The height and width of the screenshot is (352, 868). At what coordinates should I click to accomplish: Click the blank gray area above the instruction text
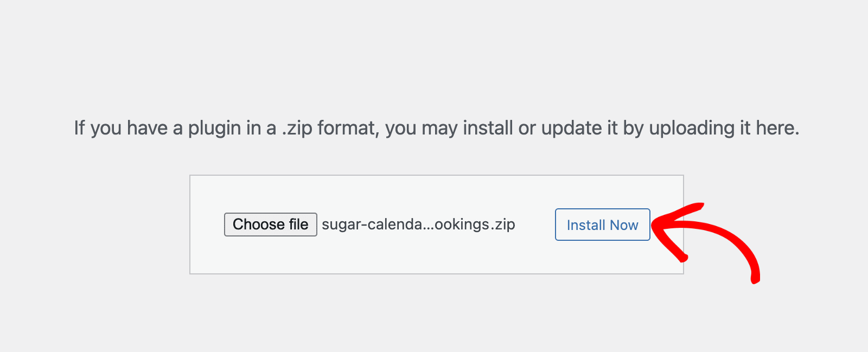coord(434,54)
